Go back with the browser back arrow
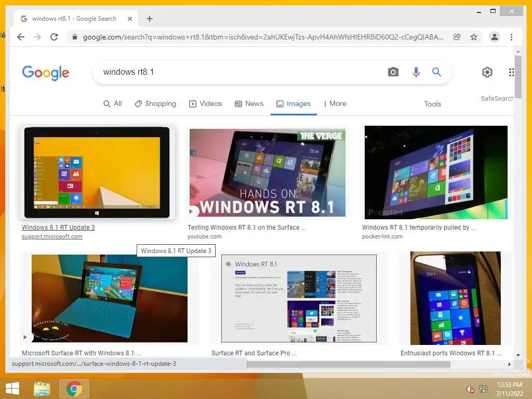The height and width of the screenshot is (399, 532). click(x=21, y=37)
